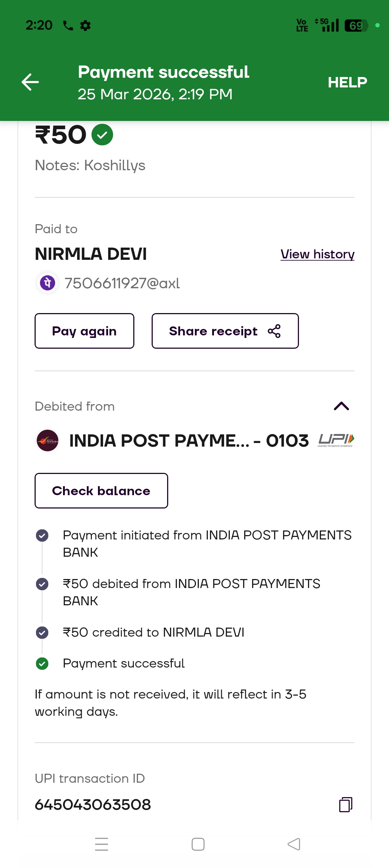Tap the Payment successful status checkmark
The image size is (389, 868).
point(42,664)
